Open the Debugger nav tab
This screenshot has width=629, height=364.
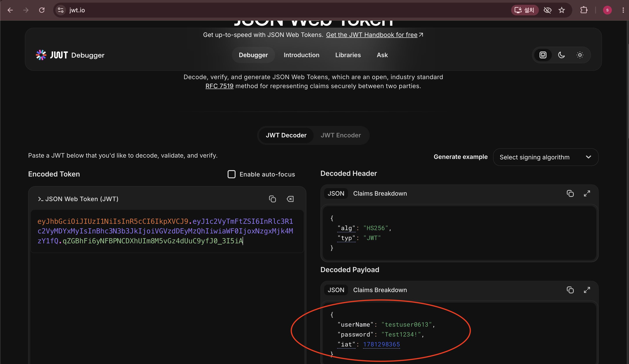253,55
